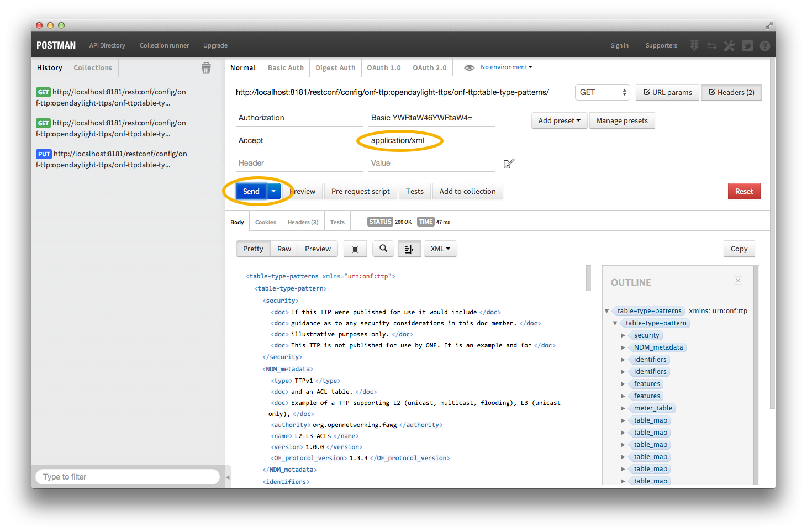Close the OUTLINE panel
This screenshot has height=532, width=807.
tap(738, 281)
